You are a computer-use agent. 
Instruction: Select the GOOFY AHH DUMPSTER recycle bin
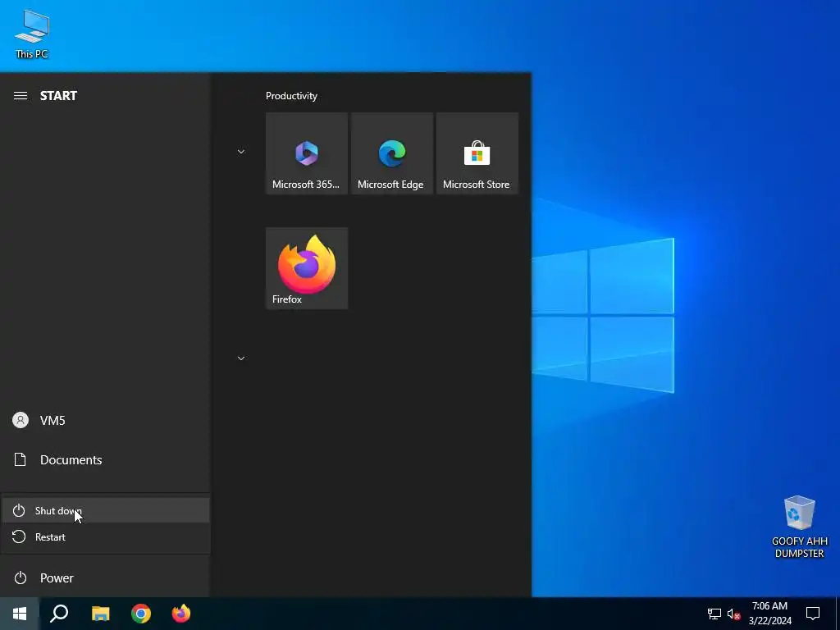pyautogui.click(x=799, y=527)
